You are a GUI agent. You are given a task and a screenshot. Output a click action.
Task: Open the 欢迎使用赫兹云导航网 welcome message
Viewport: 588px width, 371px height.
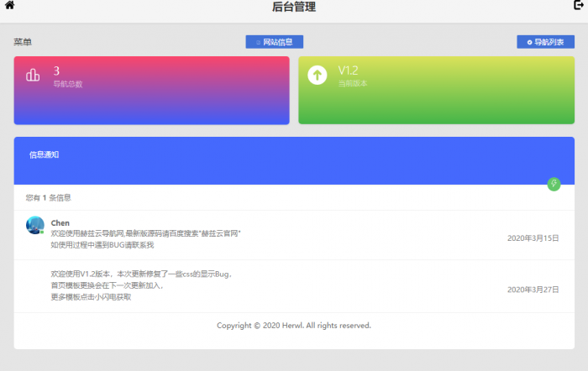pos(145,233)
